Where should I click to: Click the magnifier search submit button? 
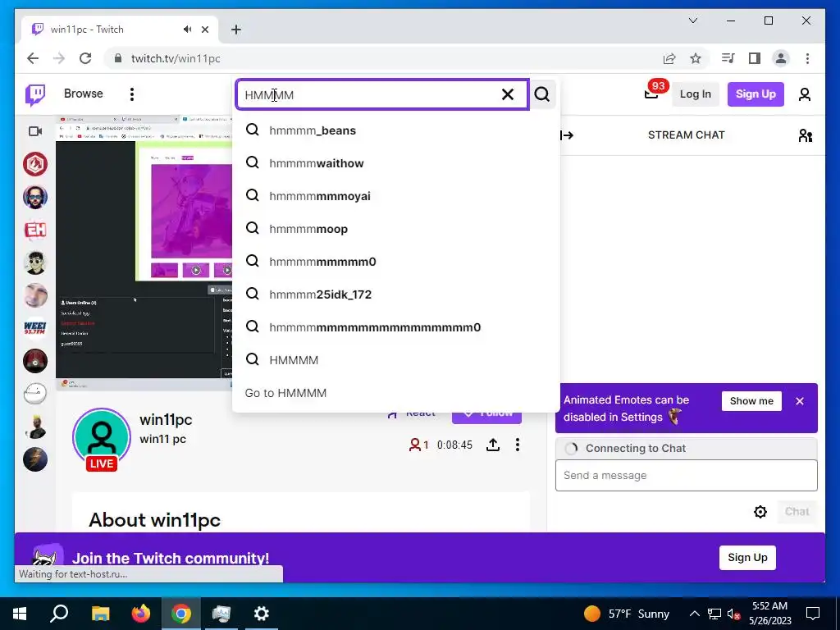coord(542,94)
